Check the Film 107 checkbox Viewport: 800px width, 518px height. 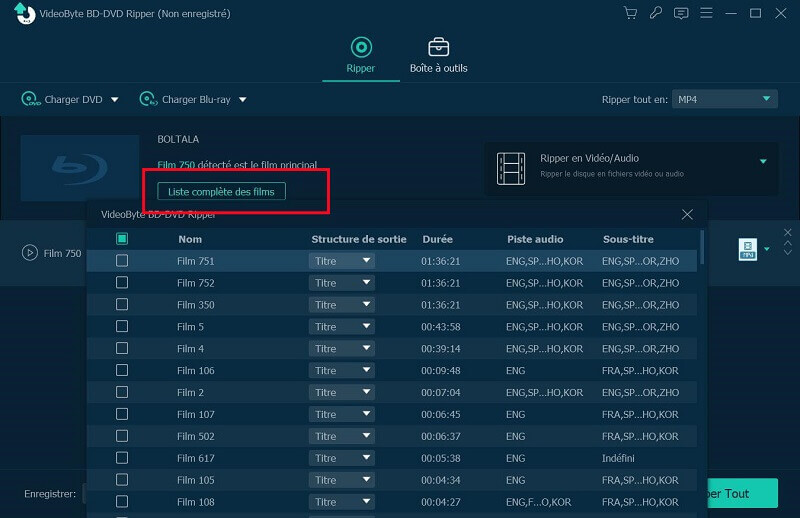122,414
